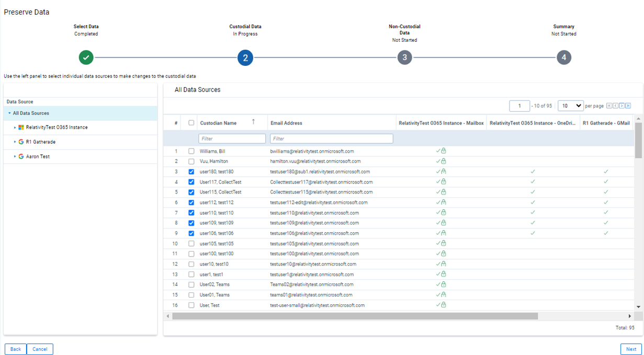Proceed with the Next button
Image resolution: width=644 pixels, height=355 pixels.
[x=631, y=349]
